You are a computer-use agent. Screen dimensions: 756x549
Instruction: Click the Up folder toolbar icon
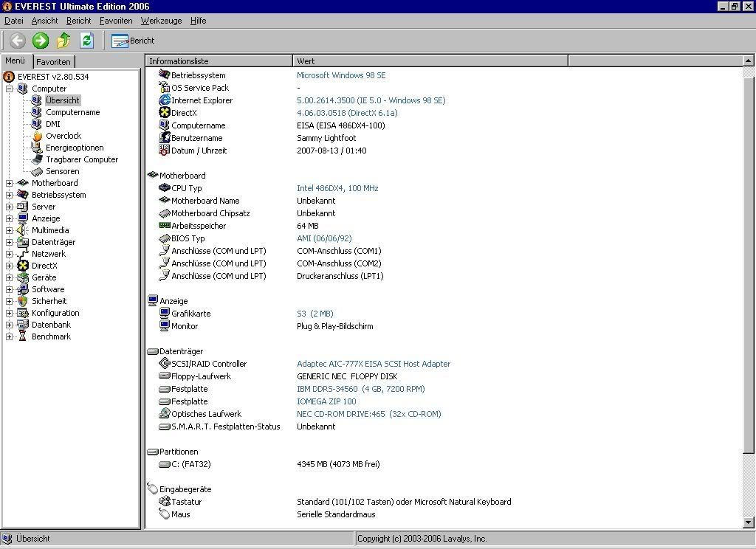click(63, 41)
